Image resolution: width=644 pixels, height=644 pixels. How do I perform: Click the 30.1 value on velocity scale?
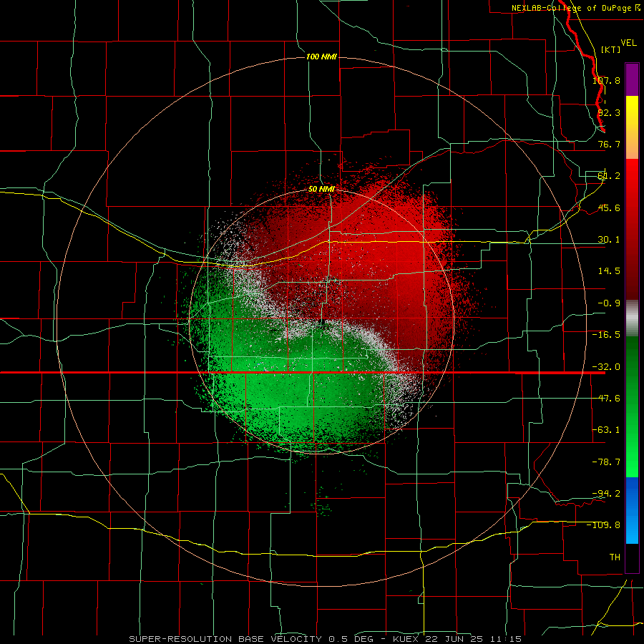pos(609,240)
